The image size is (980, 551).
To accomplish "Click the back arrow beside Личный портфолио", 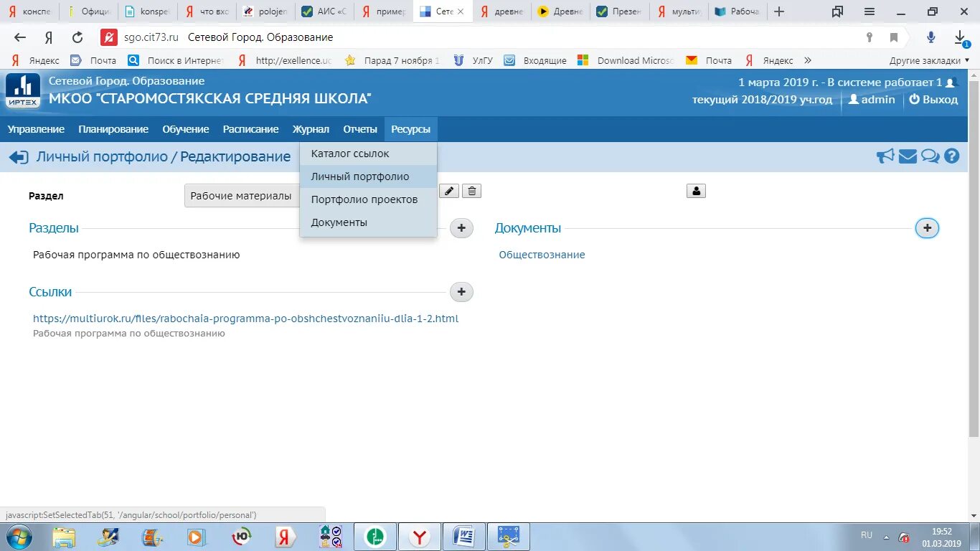I will click(x=19, y=157).
